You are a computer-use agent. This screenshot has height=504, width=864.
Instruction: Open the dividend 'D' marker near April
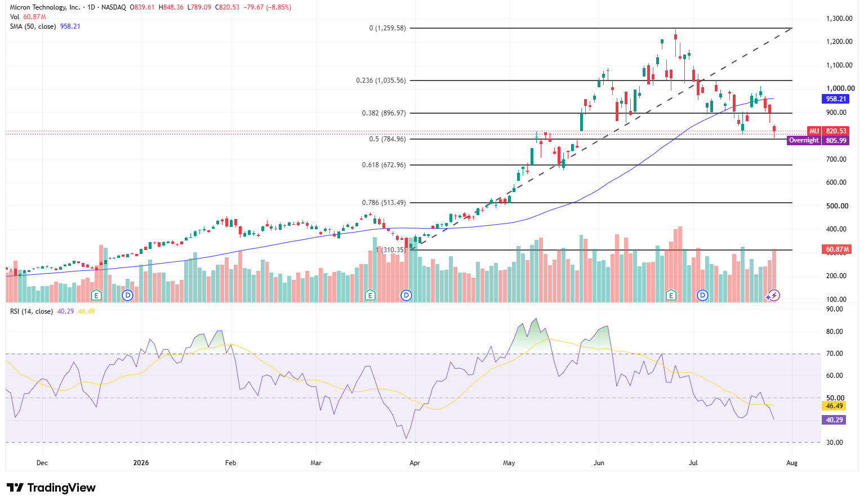click(x=406, y=295)
